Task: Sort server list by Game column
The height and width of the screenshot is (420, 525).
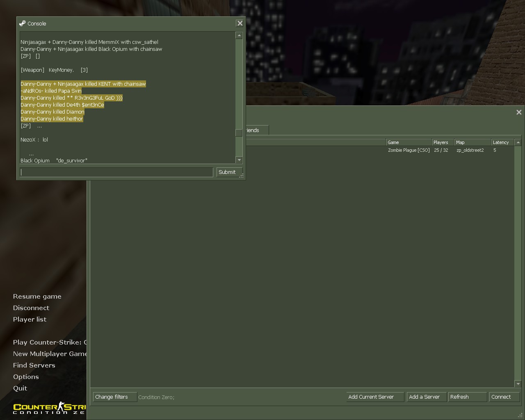Action: tap(408, 142)
